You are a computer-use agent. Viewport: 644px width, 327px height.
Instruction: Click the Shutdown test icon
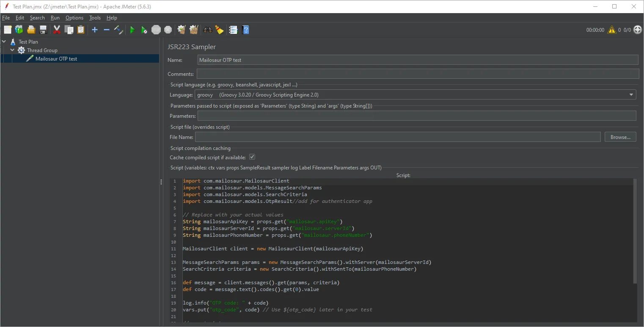[168, 30]
